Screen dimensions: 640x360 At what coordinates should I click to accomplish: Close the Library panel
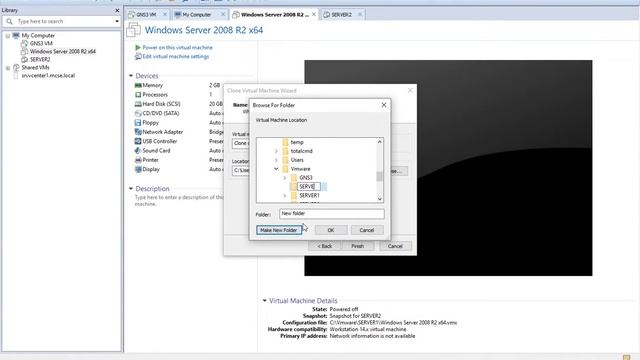[x=117, y=10]
